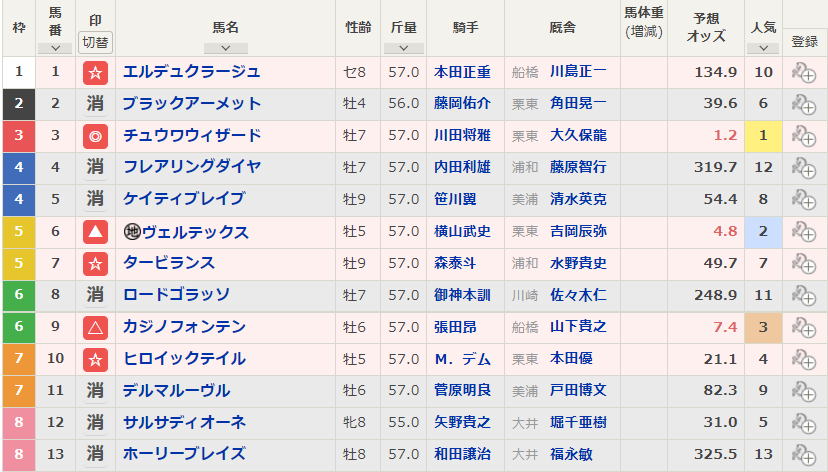Click 騎手 column header
The height and width of the screenshot is (472, 828).
coord(465,27)
